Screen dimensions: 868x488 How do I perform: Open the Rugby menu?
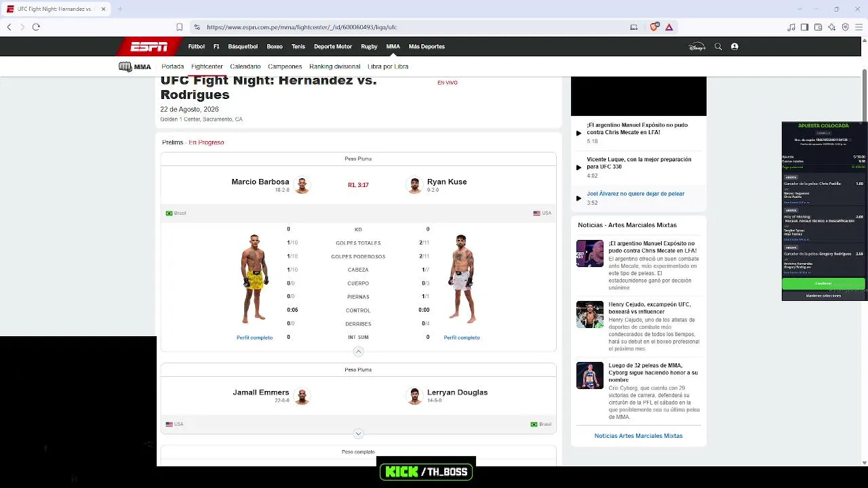click(x=369, y=47)
